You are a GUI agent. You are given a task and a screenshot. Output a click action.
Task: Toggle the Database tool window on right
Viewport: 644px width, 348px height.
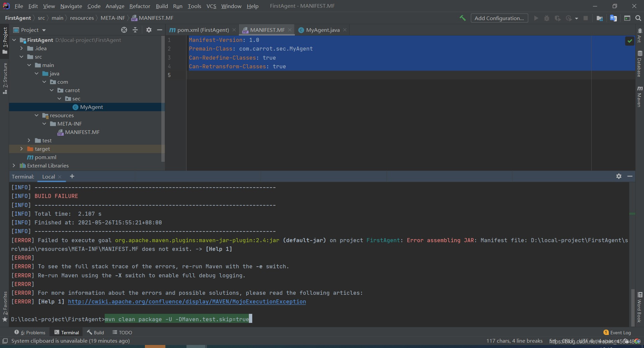(640, 64)
